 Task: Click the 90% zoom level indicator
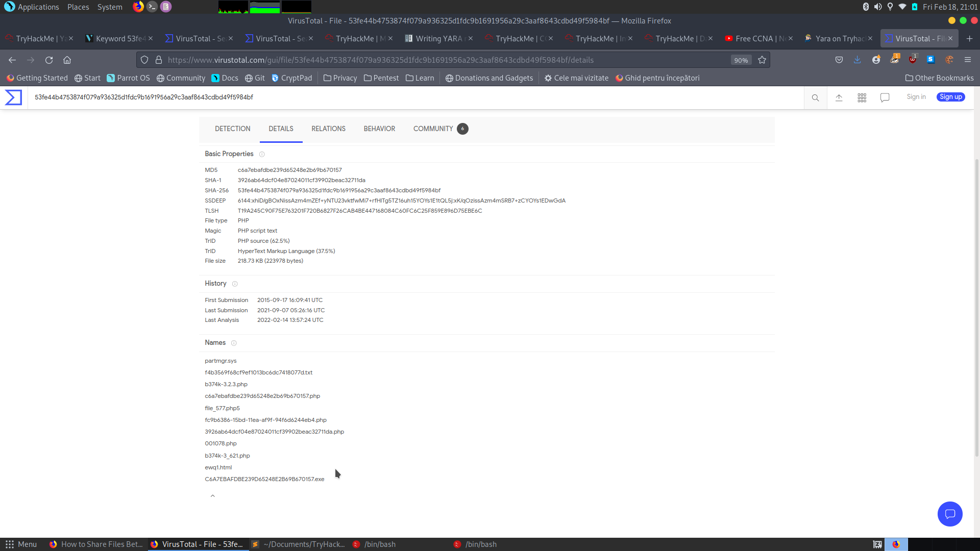coord(741,60)
